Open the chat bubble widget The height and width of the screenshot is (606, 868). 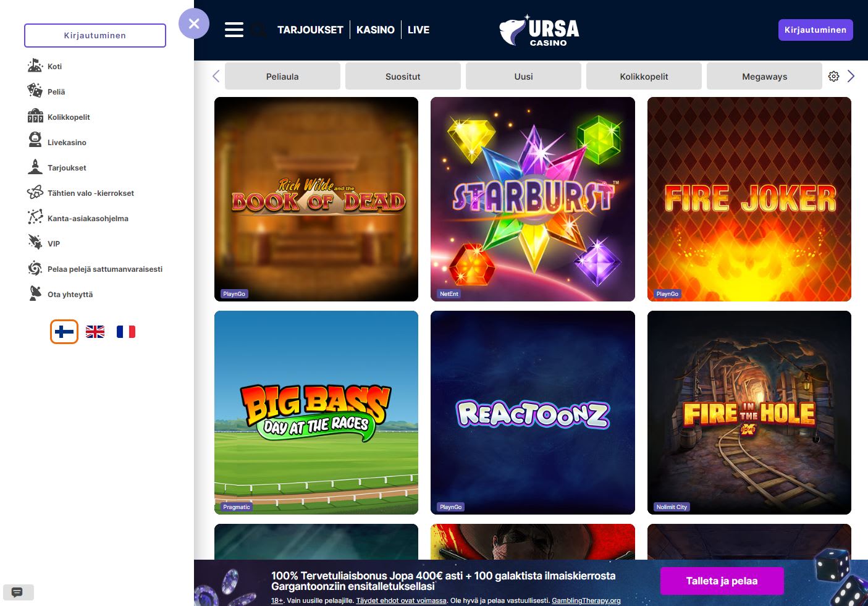[x=18, y=592]
